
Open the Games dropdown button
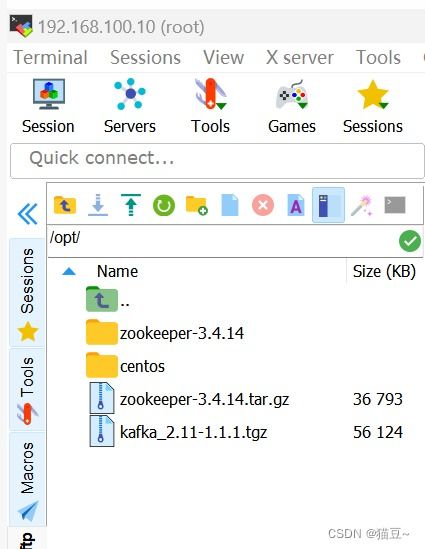coord(292,106)
